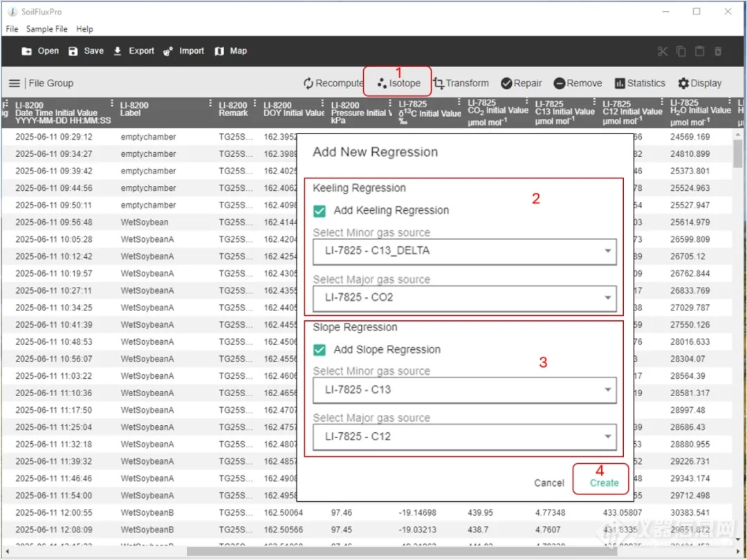The width and height of the screenshot is (747, 560).
Task: Toggle the File Group hamburger menu
Action: (14, 84)
